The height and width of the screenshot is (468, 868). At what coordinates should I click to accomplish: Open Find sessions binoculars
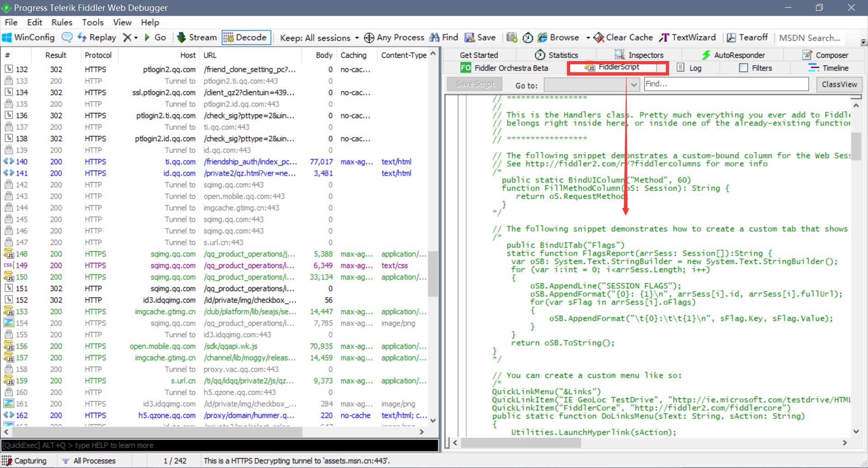(444, 38)
